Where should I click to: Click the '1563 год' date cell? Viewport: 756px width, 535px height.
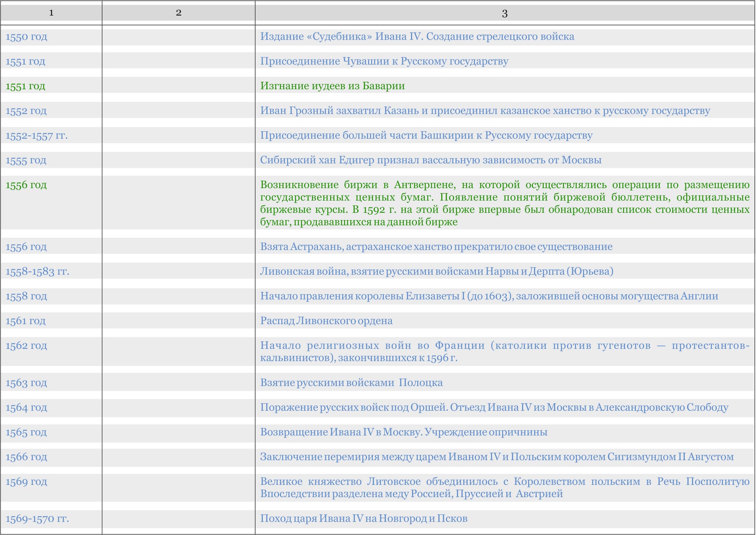[x=26, y=383]
